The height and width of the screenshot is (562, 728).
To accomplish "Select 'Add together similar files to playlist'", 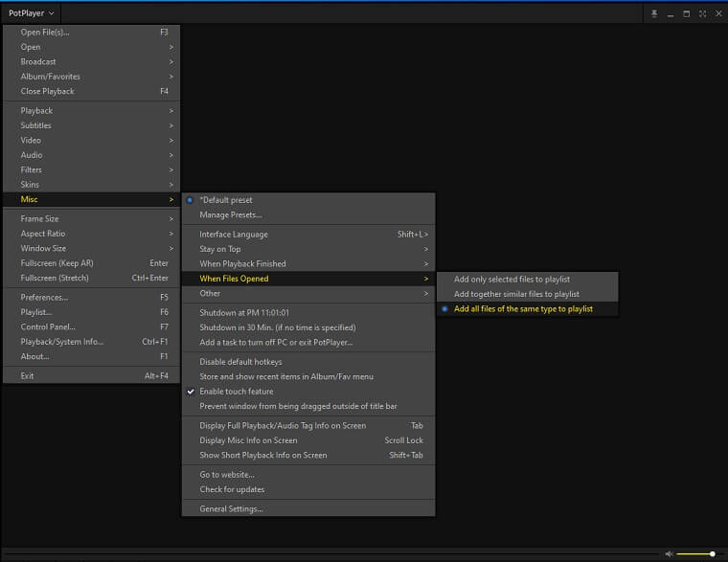I will pyautogui.click(x=528, y=294).
